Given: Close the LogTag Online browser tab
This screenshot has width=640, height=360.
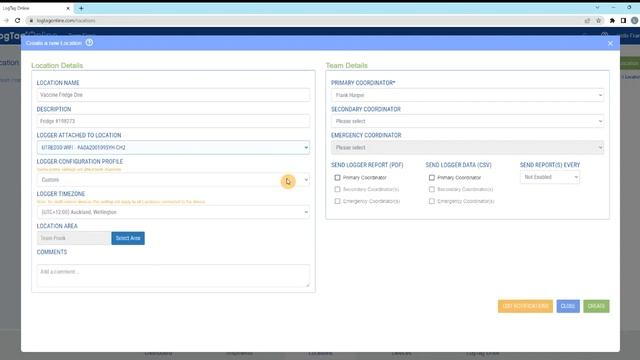Looking at the screenshot, I should 68,8.
